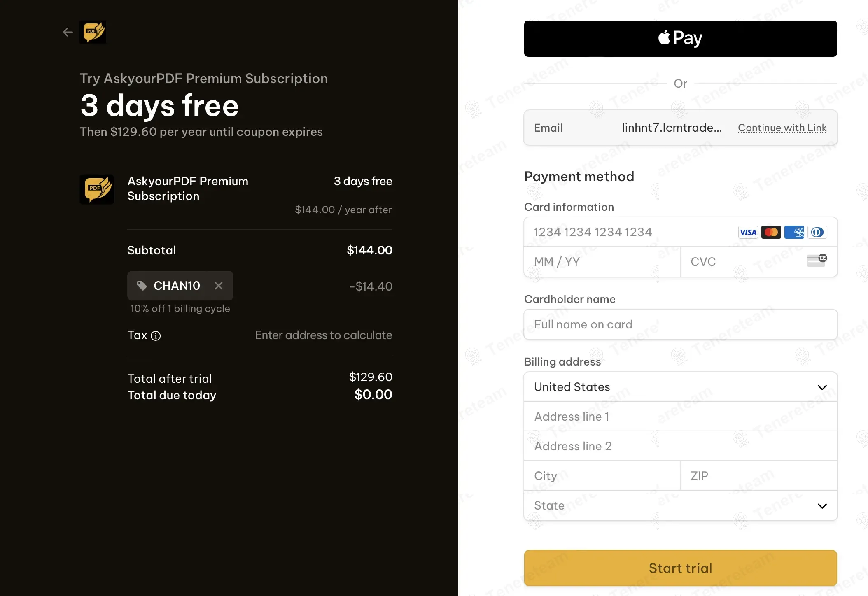Viewport: 868px width, 596px height.
Task: Click the MM / YY expiry field
Action: click(x=601, y=262)
